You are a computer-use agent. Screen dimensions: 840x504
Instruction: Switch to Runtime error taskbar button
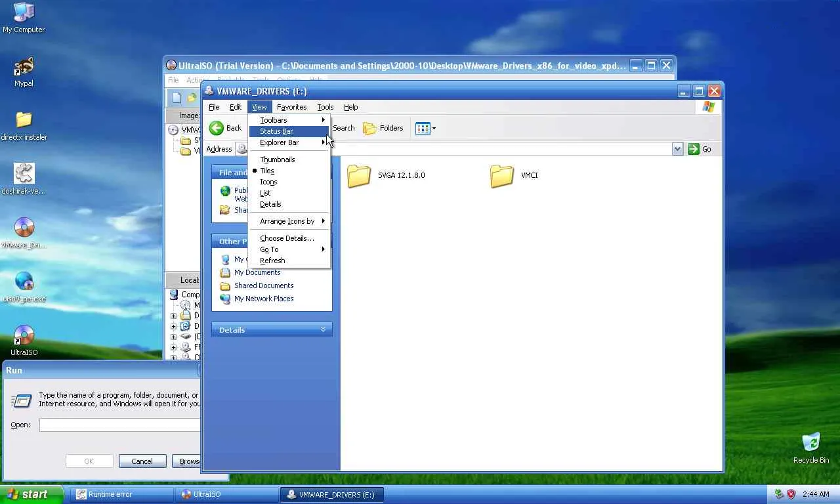[x=121, y=494]
